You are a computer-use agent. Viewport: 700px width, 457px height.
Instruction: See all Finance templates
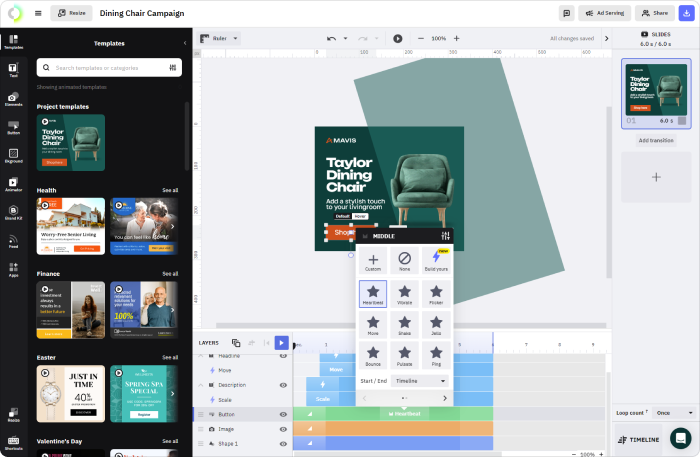point(170,274)
